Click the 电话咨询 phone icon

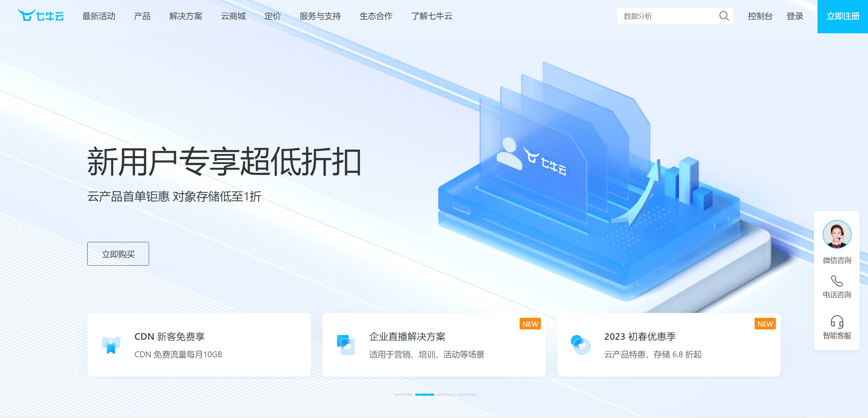click(x=837, y=281)
